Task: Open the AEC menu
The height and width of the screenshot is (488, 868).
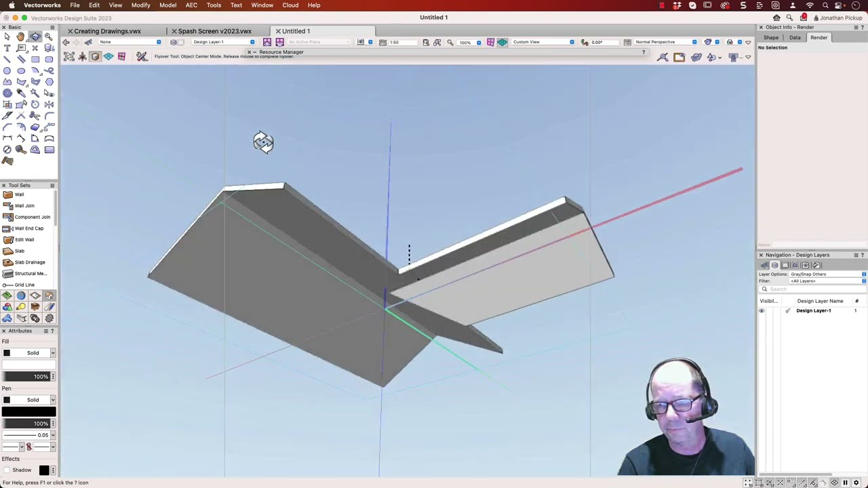Action: [191, 5]
